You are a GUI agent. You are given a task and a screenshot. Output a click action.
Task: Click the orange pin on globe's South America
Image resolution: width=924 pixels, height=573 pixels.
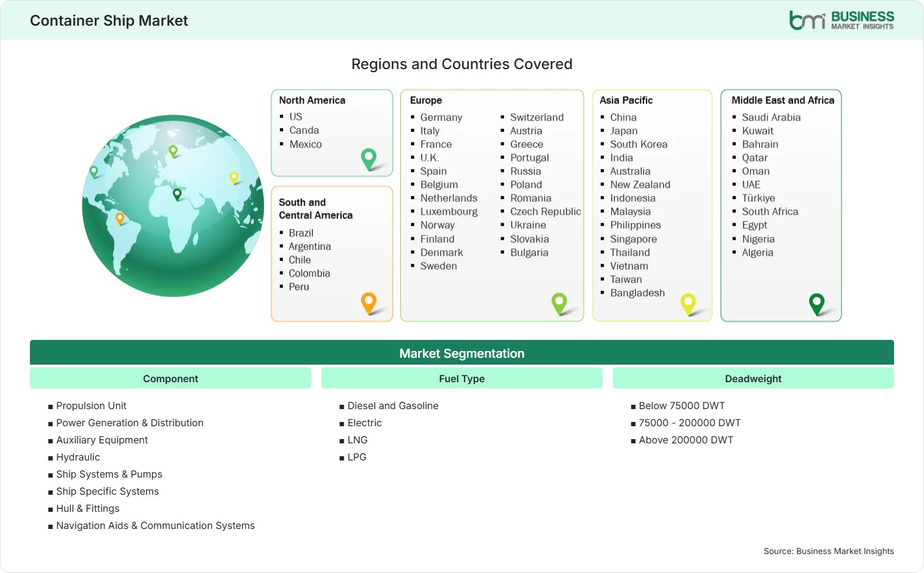pos(120,218)
